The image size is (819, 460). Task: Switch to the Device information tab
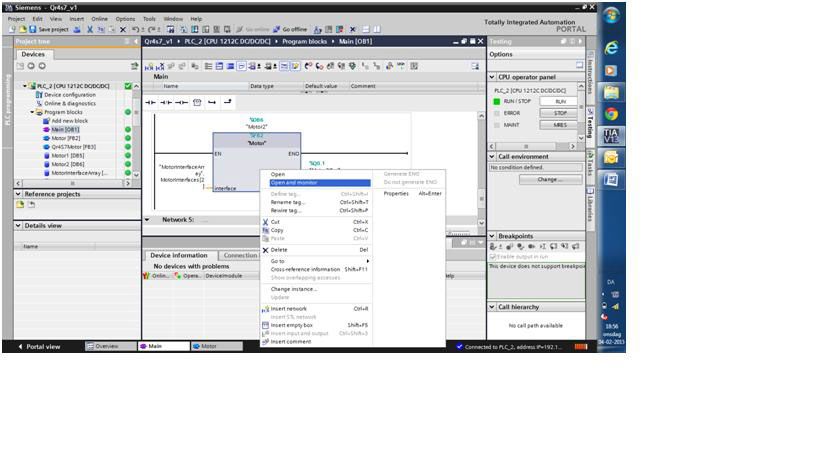coord(179,255)
